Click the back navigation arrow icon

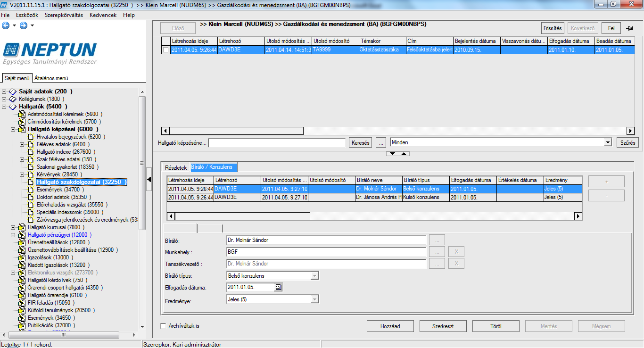6,25
